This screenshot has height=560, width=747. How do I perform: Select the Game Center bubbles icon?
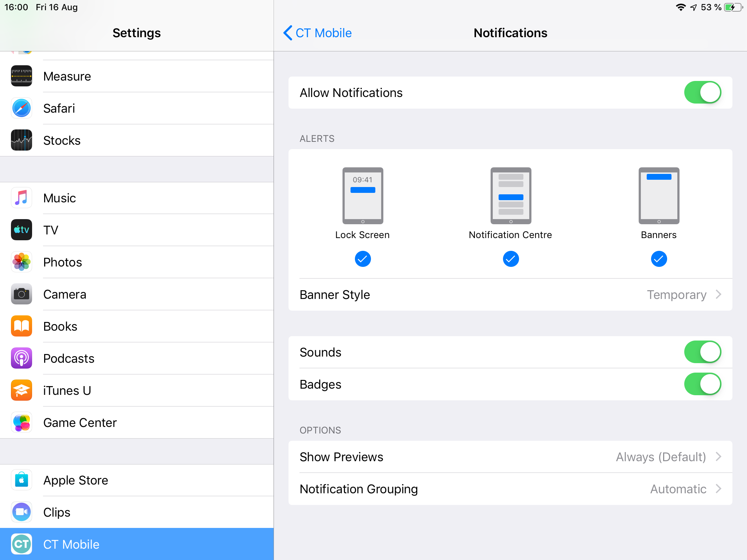pos(22,423)
